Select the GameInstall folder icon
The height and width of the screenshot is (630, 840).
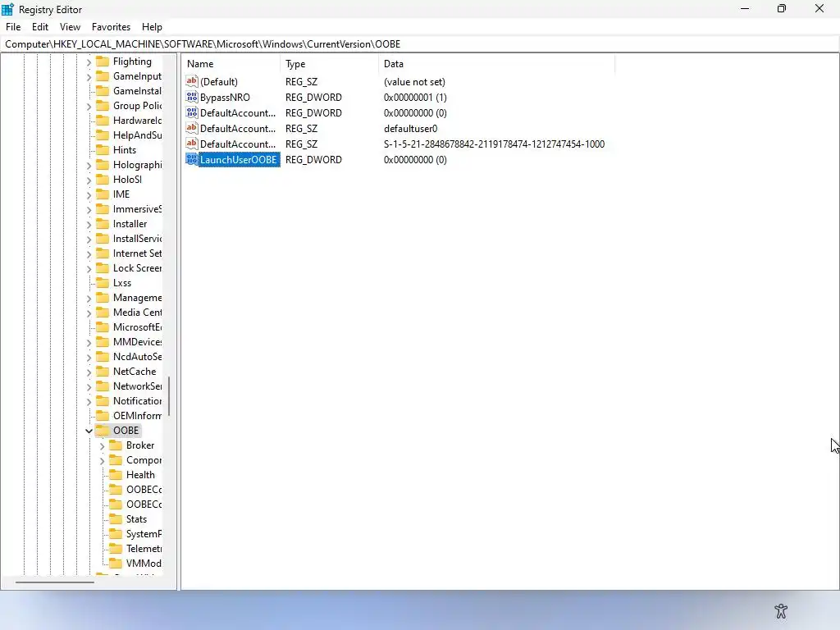103,90
